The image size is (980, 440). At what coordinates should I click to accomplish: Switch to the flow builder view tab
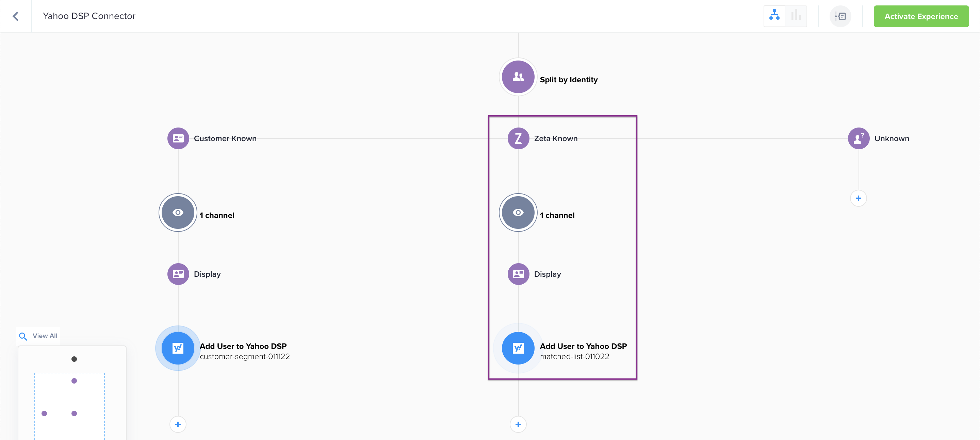click(x=774, y=16)
